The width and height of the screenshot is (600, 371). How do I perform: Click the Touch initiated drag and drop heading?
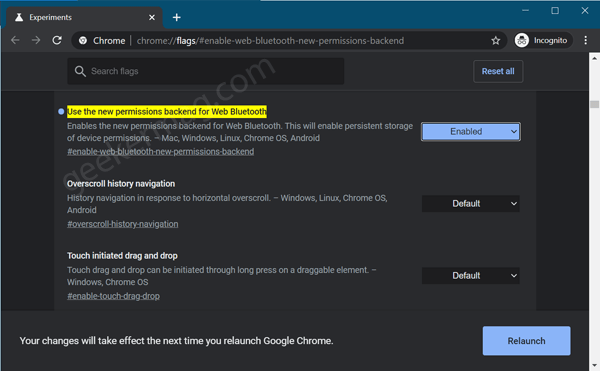(x=122, y=255)
